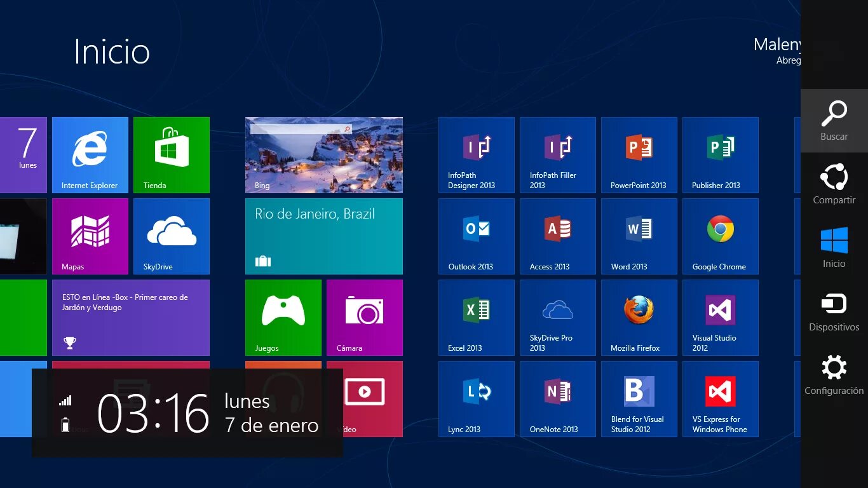Open VS Express for Windows Phone
868x488 pixels.
tap(721, 399)
